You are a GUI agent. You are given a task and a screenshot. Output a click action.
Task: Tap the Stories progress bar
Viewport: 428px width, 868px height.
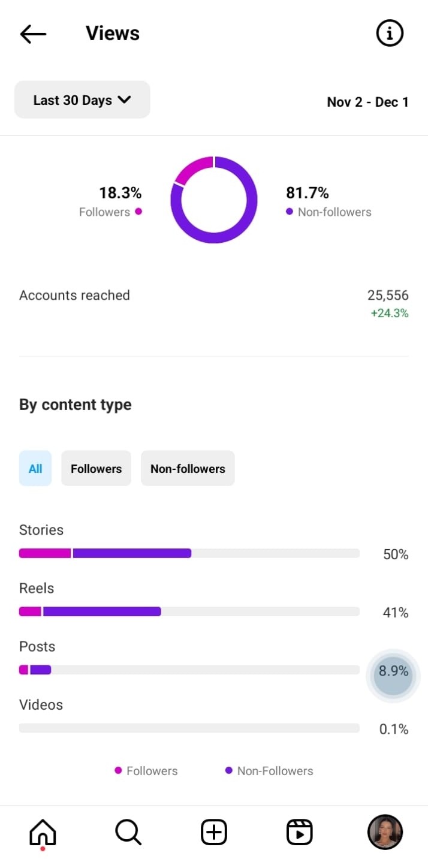coord(189,553)
